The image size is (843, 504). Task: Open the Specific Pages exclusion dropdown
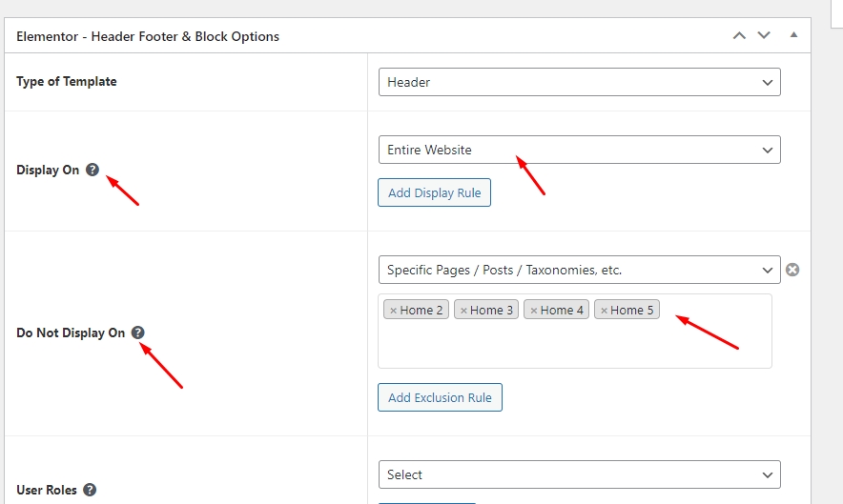(x=579, y=270)
